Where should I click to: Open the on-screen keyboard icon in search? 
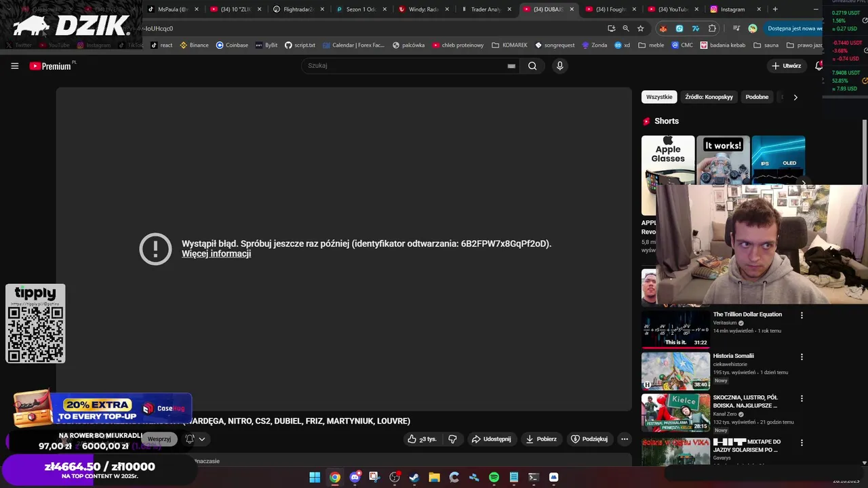pos(511,66)
